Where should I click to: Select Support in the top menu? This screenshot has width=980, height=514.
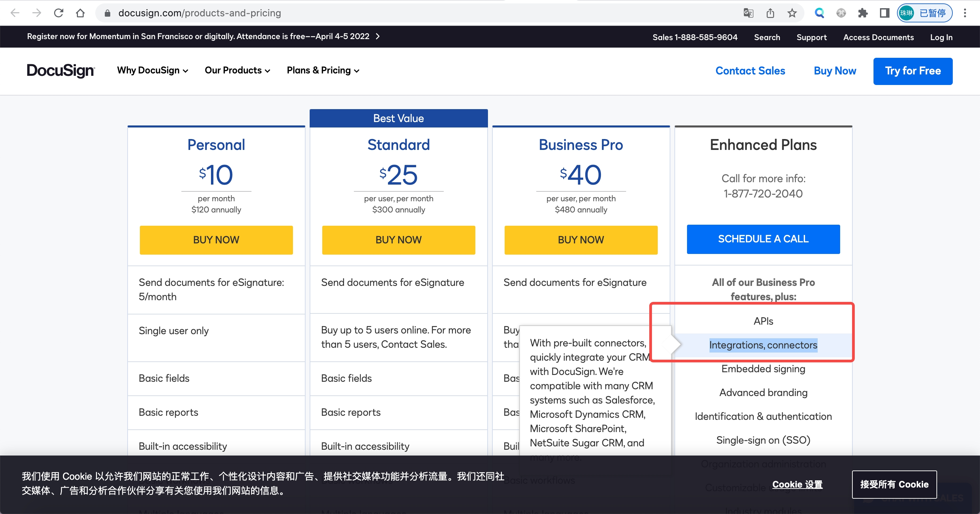click(811, 37)
